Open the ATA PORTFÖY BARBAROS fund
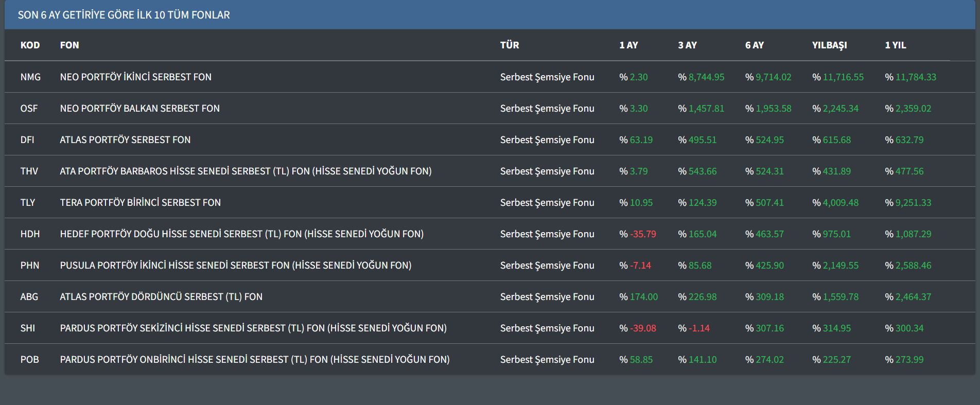 click(246, 171)
